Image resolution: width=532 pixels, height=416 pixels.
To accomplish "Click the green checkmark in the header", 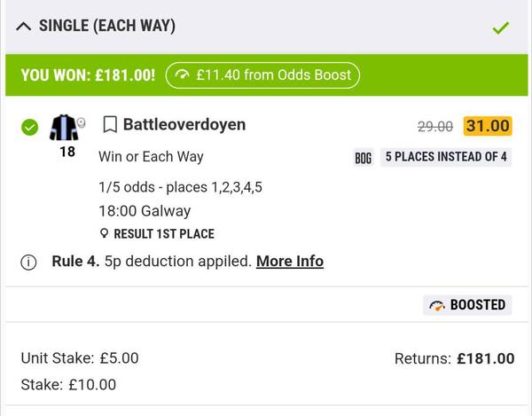I will tap(501, 28).
